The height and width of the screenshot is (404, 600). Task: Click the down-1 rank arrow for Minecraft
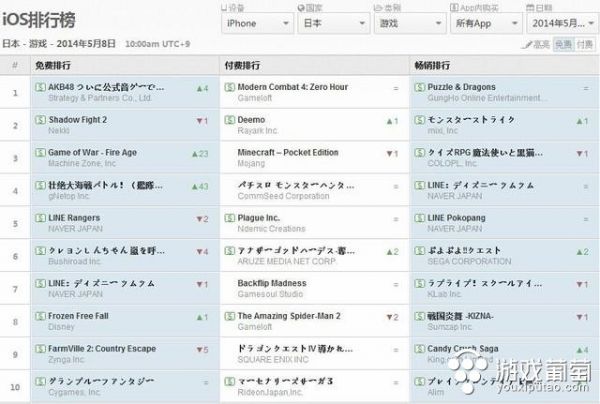[x=392, y=154]
